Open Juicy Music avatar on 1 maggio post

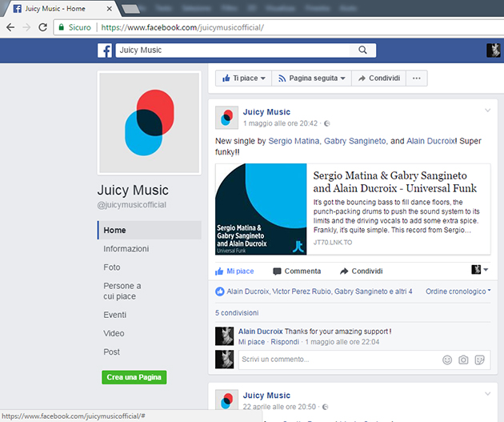coord(226,118)
